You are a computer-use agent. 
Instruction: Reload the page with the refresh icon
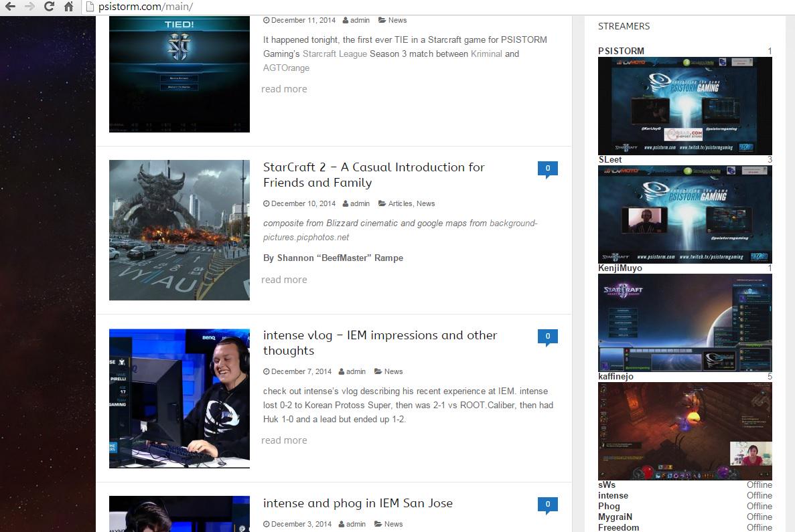(x=49, y=7)
